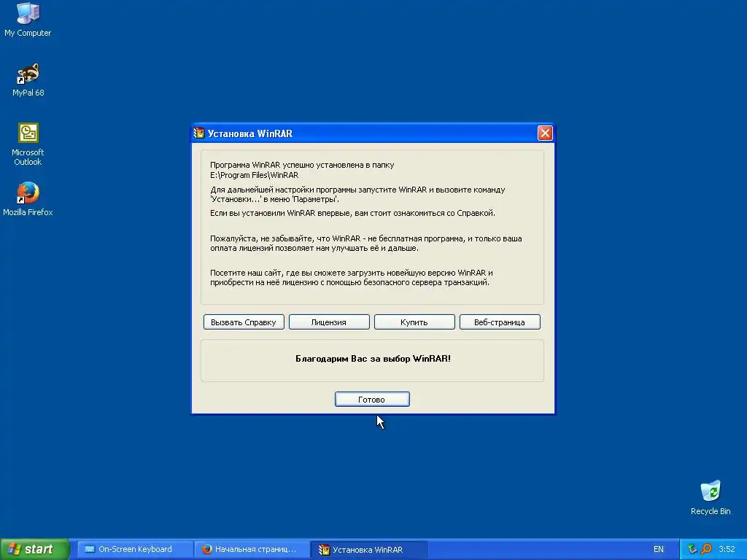Viewport: 747px width, 560px height.
Task: Launch MyPal 68 desktop shortcut
Action: [28, 79]
